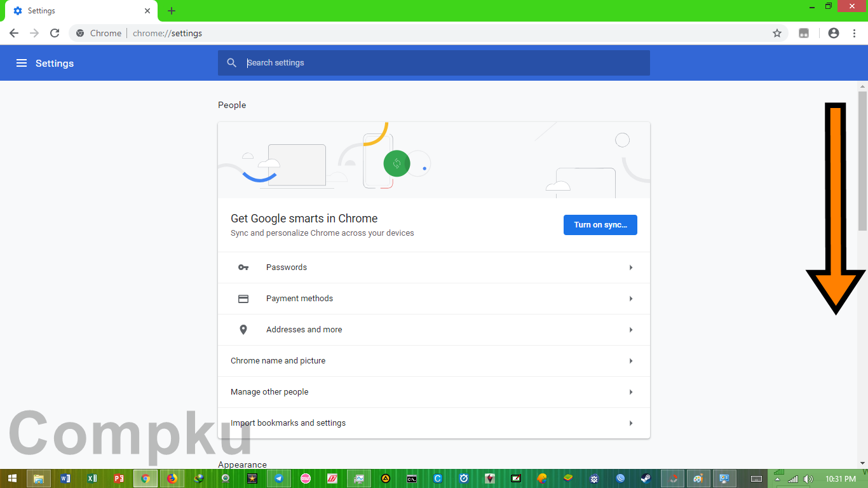Viewport: 868px width, 488px height.
Task: Open Telegram from the taskbar
Action: click(x=279, y=478)
